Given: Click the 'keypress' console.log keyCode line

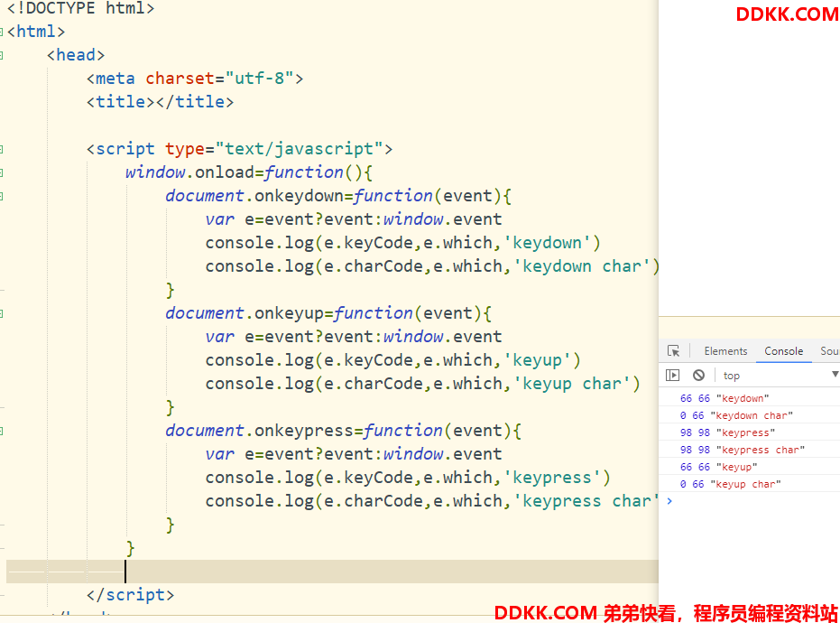Looking at the screenshot, I should tap(408, 478).
